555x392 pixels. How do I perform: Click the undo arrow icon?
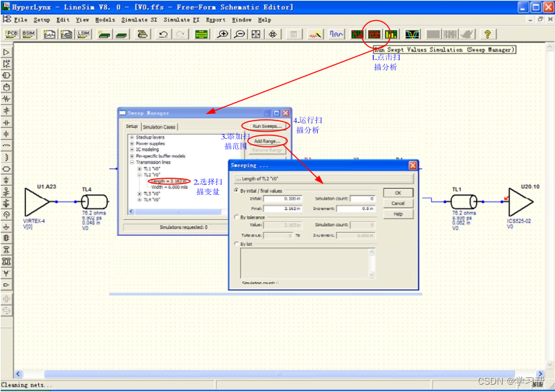[163, 34]
